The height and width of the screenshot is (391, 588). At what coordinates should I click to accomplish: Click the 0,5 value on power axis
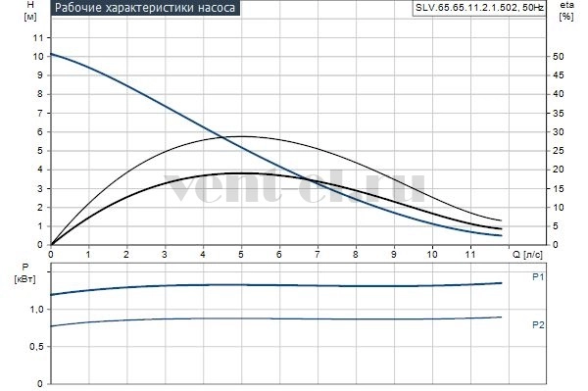click(36, 347)
